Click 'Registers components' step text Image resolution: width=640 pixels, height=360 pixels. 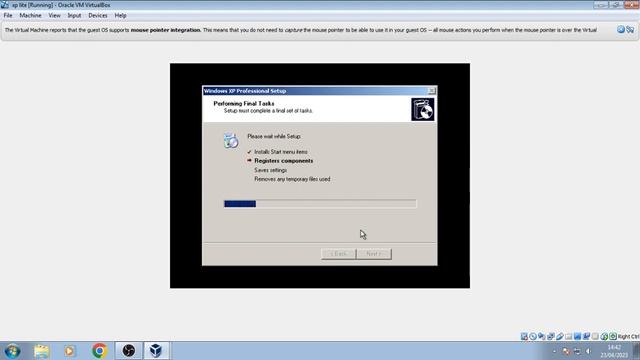[284, 161]
